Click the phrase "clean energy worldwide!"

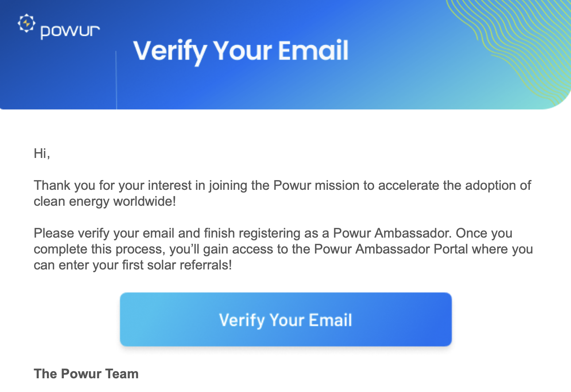point(104,201)
